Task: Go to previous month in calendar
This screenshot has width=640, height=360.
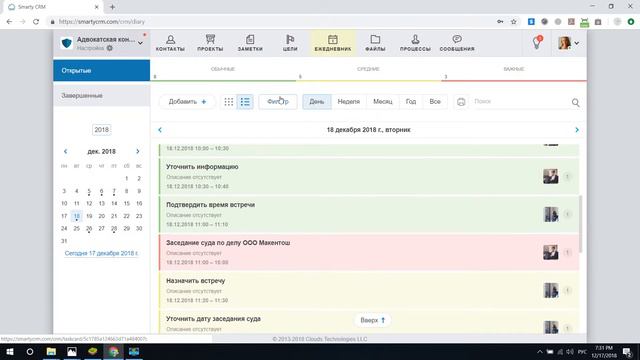Action: [65, 151]
